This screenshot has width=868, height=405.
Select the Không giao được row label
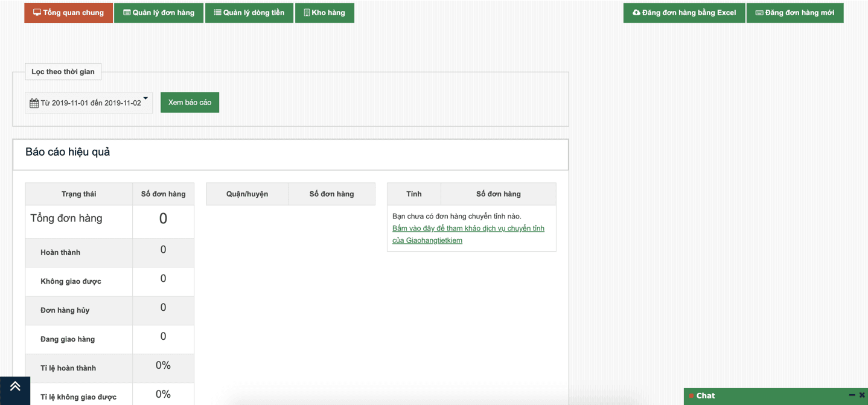[x=71, y=281]
